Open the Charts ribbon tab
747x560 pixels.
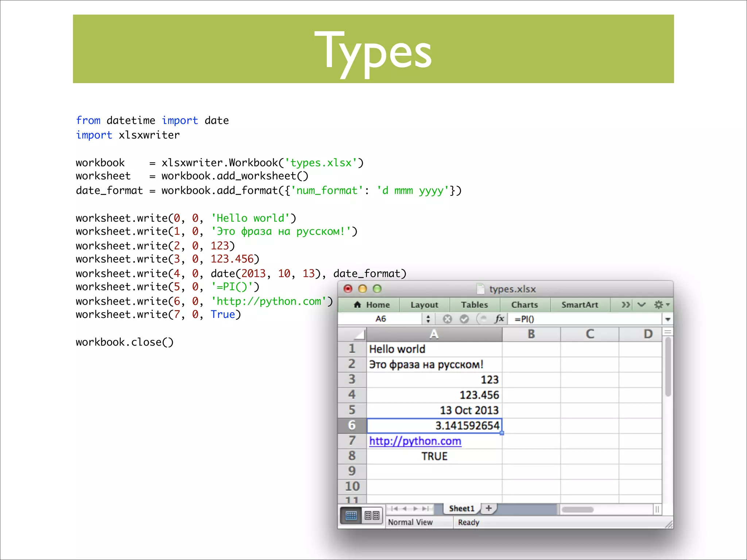(525, 305)
